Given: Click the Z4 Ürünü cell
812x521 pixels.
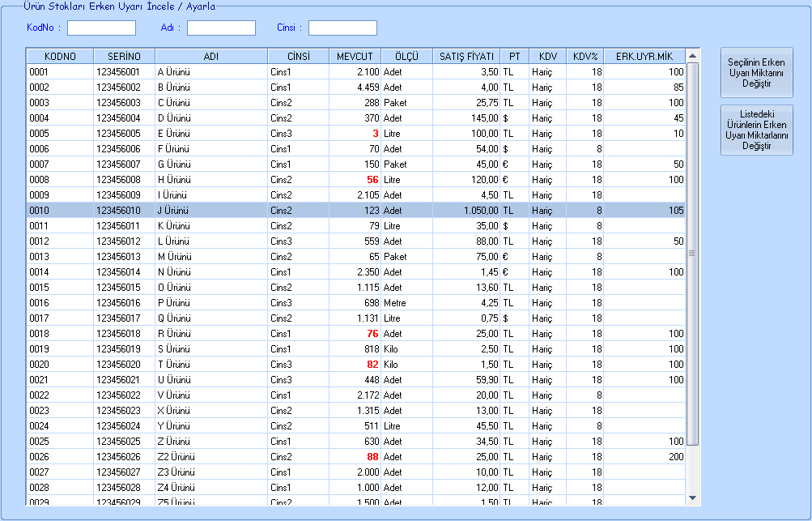Looking at the screenshot, I should (211, 488).
